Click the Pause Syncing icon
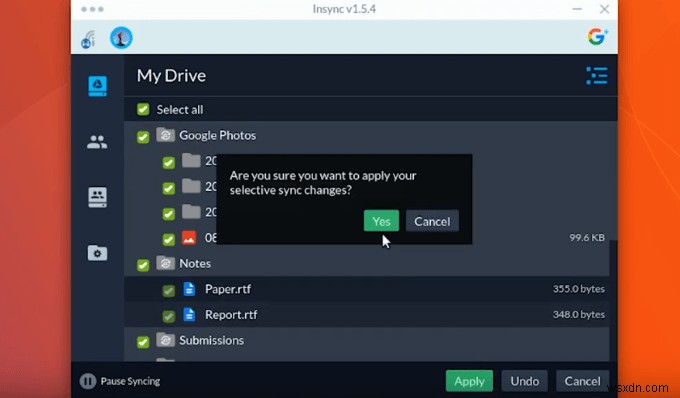 [x=88, y=381]
